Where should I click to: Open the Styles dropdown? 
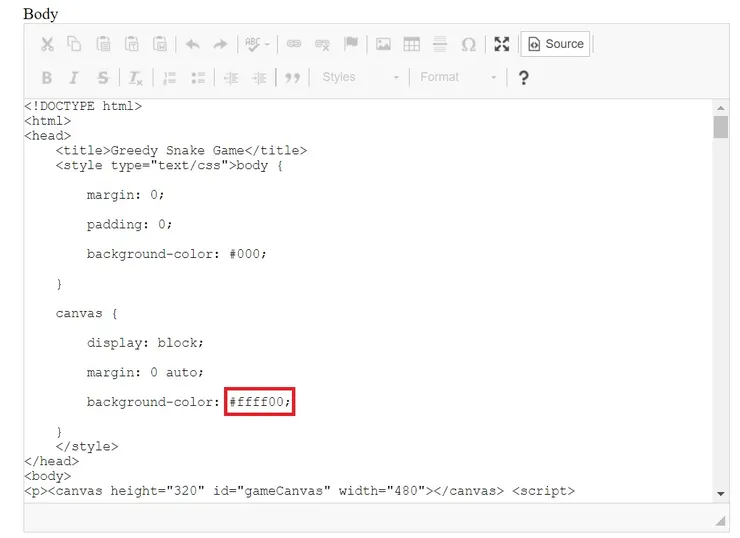tap(360, 77)
